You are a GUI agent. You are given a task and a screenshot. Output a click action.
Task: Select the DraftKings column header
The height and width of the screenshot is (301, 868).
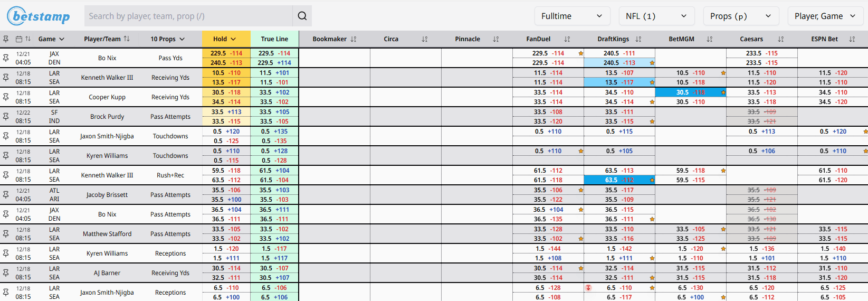(613, 39)
